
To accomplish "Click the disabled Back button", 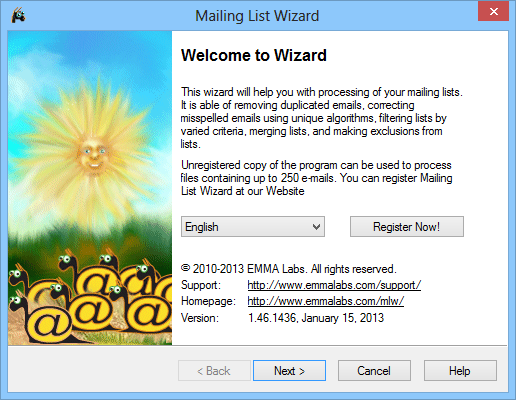I will (214, 370).
